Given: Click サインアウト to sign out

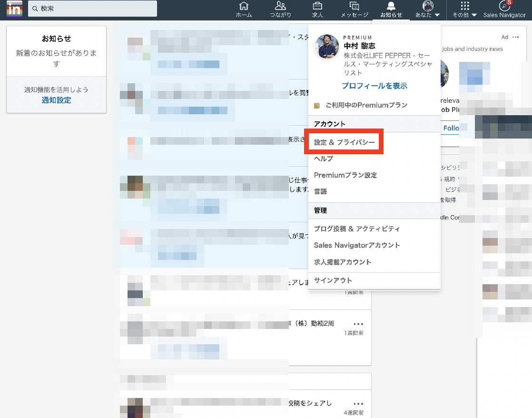Looking at the screenshot, I should click(333, 280).
